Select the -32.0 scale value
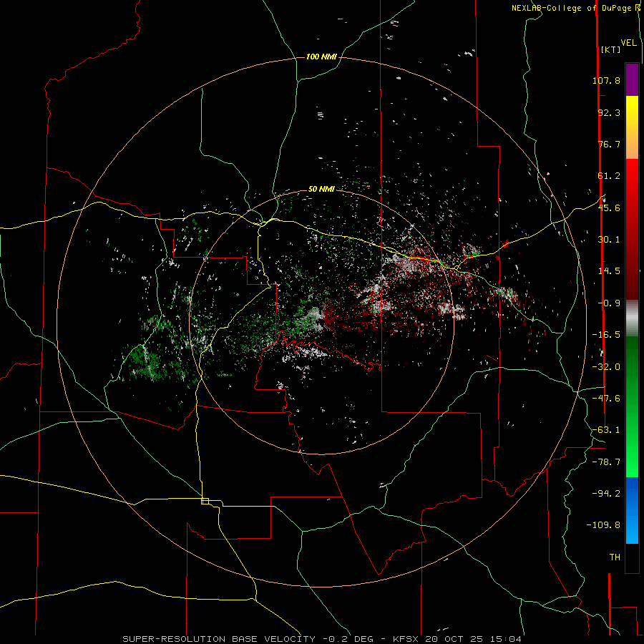 tap(606, 367)
